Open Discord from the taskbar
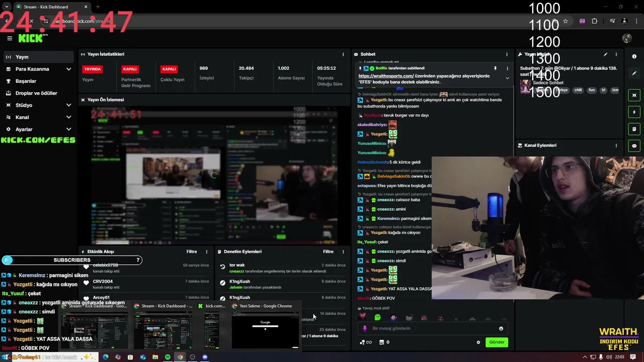644x362 pixels. click(x=205, y=357)
